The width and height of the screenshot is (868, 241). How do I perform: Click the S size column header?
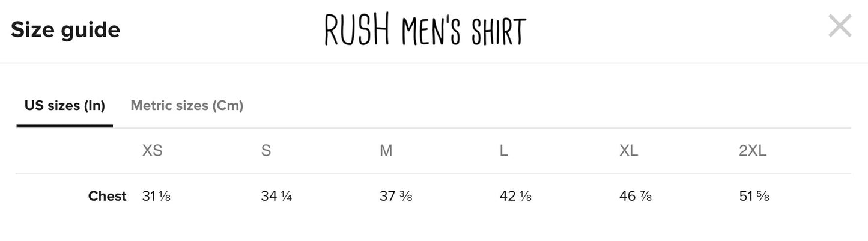[266, 151]
